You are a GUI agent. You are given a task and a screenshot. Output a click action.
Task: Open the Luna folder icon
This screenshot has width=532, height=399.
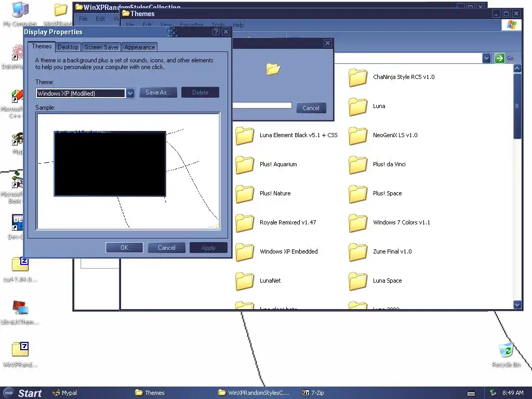(x=358, y=107)
